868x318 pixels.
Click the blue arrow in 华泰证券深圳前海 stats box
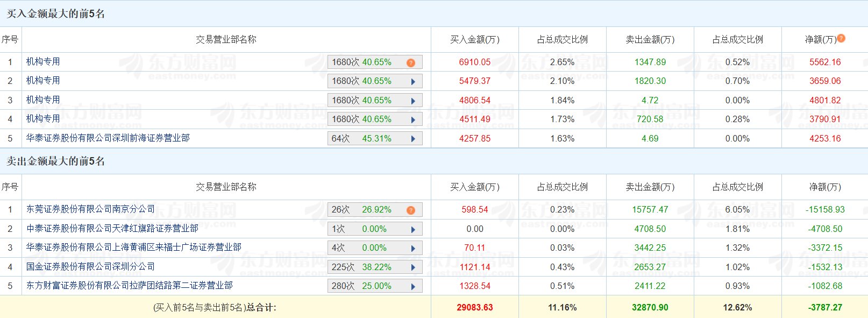pyautogui.click(x=413, y=139)
